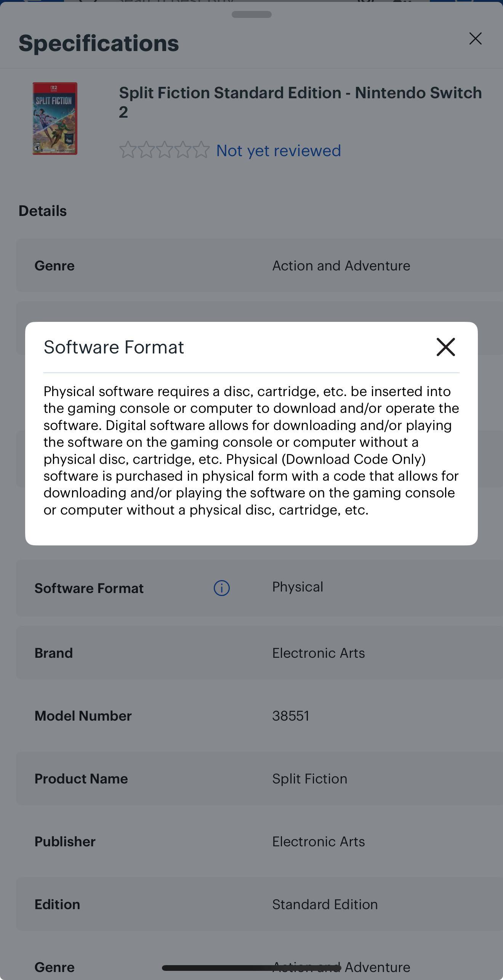Viewport: 503px width, 980px height.
Task: Tap the 'Standard Edition' edition value
Action: (x=325, y=905)
